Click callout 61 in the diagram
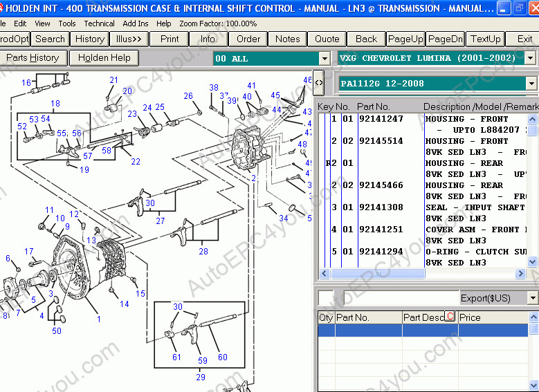The height and width of the screenshot is (392, 539). [x=176, y=357]
